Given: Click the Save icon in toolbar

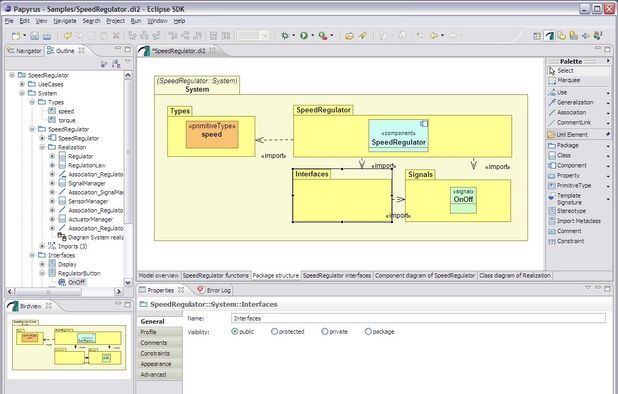Looking at the screenshot, I should point(35,36).
